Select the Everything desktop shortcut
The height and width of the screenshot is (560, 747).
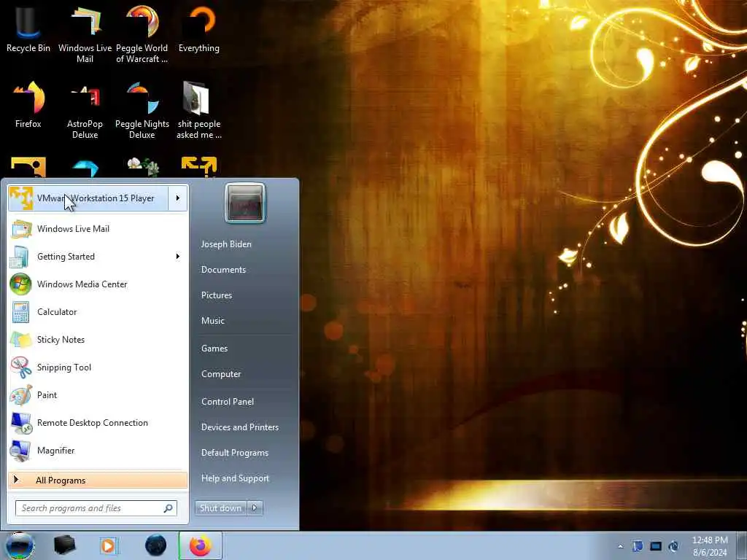(x=199, y=28)
